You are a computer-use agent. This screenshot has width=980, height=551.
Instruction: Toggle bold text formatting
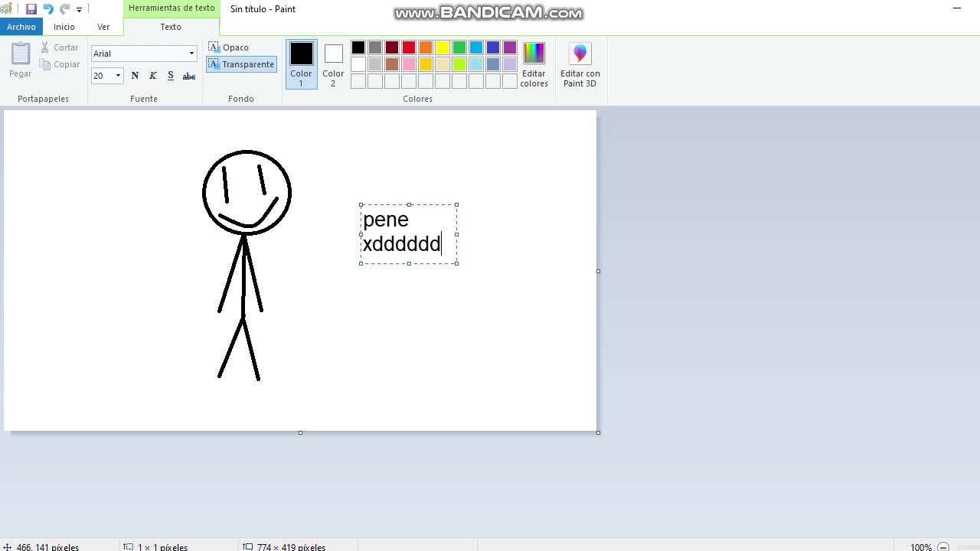135,75
